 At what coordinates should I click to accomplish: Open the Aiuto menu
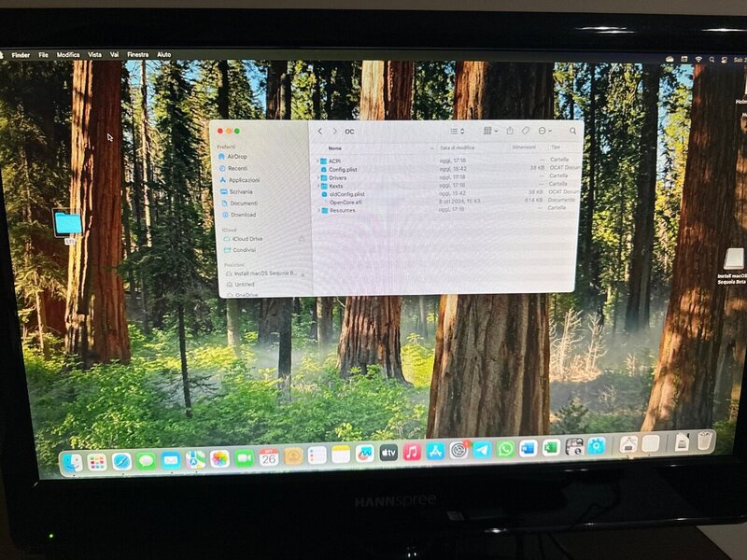(164, 55)
